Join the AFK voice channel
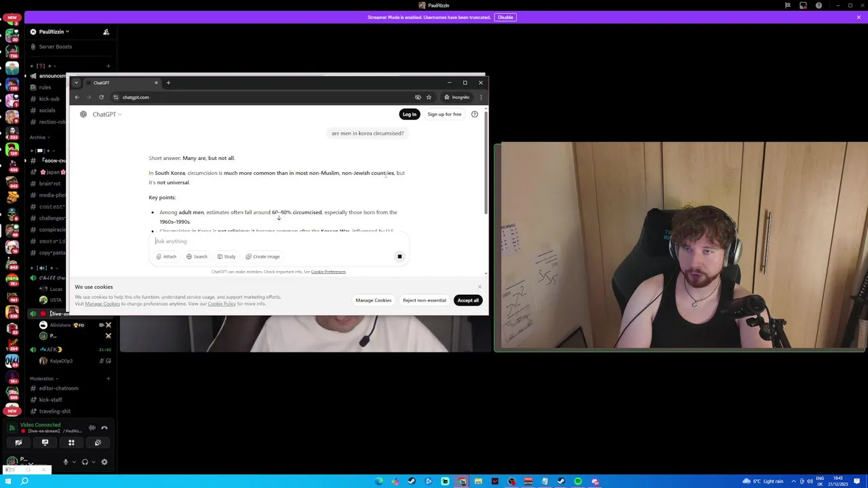 51,350
